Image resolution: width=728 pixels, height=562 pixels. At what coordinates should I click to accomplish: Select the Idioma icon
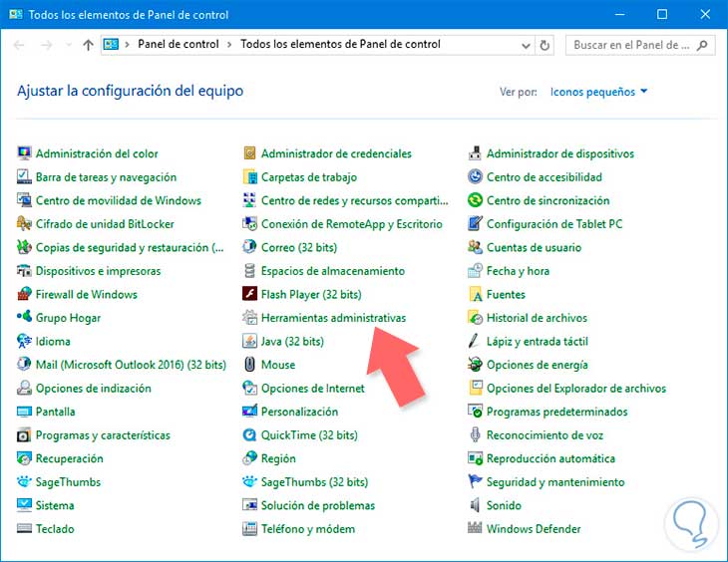pyautogui.click(x=24, y=341)
